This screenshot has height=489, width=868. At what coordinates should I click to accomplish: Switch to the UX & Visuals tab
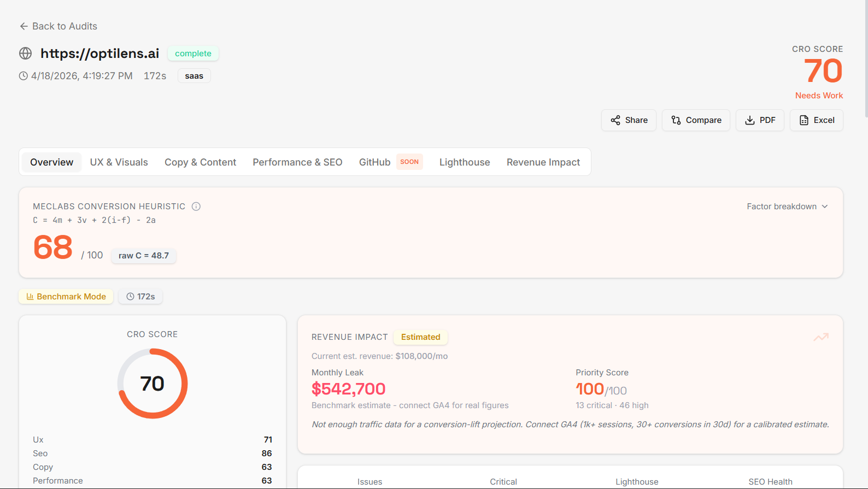(x=119, y=162)
